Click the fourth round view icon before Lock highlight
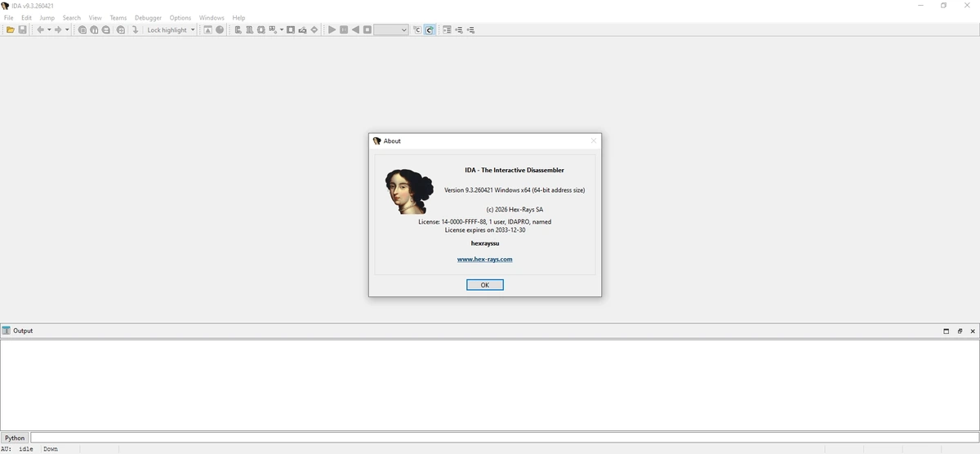 [x=121, y=30]
